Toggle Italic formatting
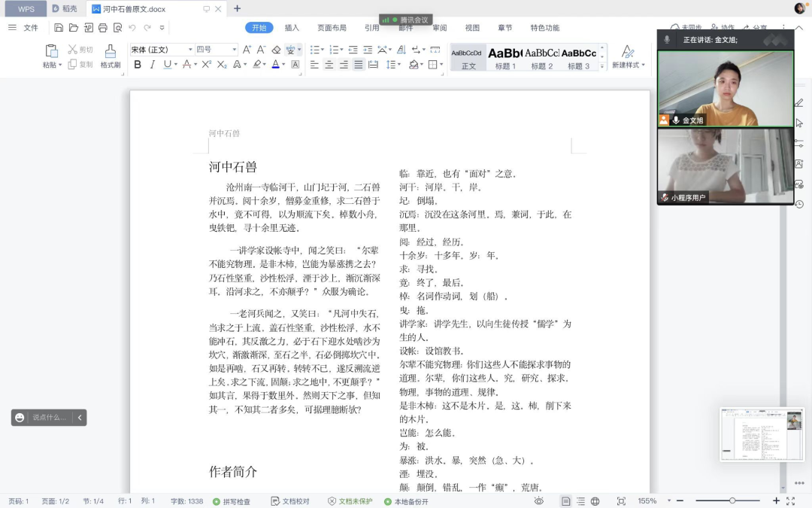Viewport: 812px width, 508px height. click(x=152, y=64)
